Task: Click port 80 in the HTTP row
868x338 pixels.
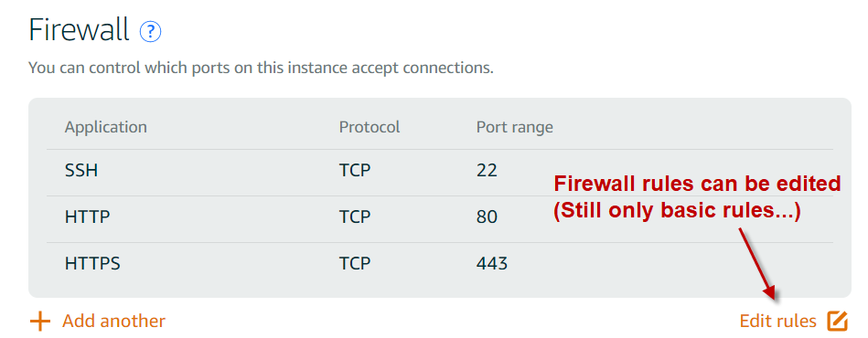Action: [487, 217]
